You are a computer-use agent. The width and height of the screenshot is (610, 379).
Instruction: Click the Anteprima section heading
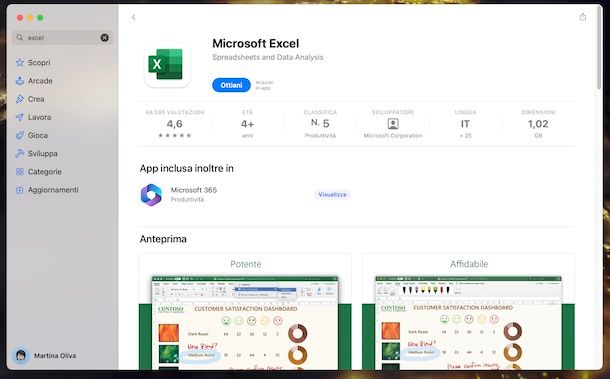tap(163, 239)
